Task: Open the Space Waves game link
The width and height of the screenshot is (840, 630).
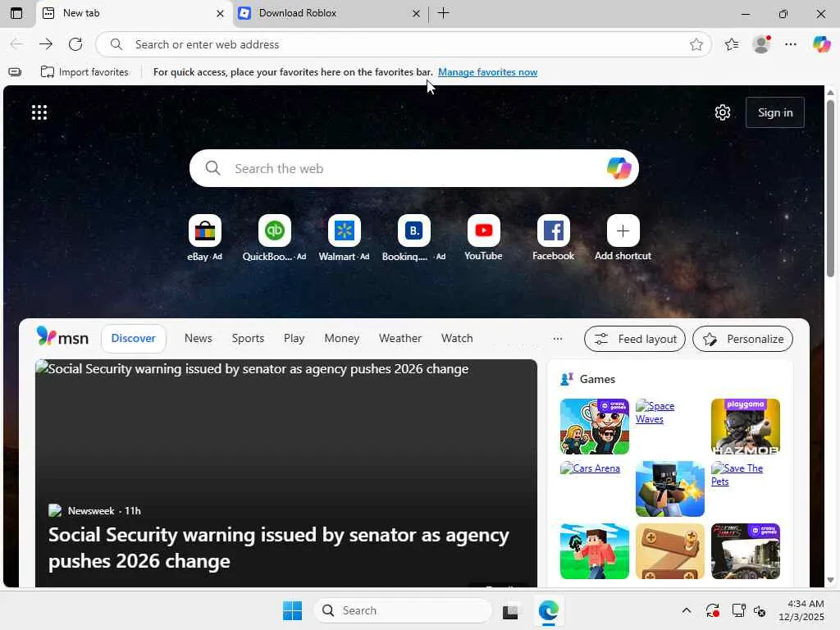Action: (x=655, y=413)
